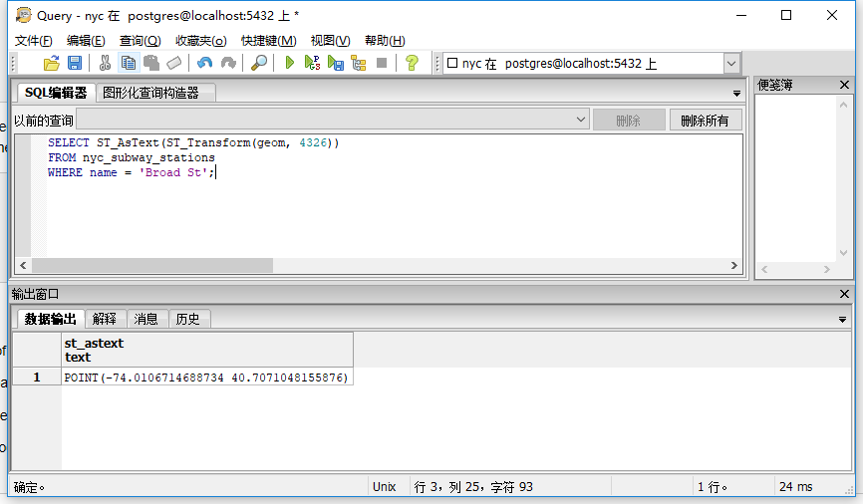The image size is (863, 504).
Task: Expand the database connection dropdown
Action: (x=730, y=64)
